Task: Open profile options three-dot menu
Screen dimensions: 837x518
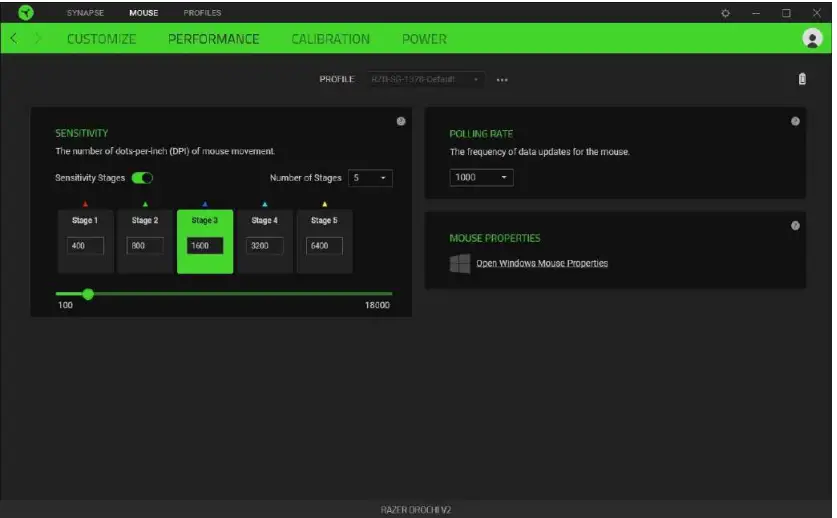Action: (502, 80)
